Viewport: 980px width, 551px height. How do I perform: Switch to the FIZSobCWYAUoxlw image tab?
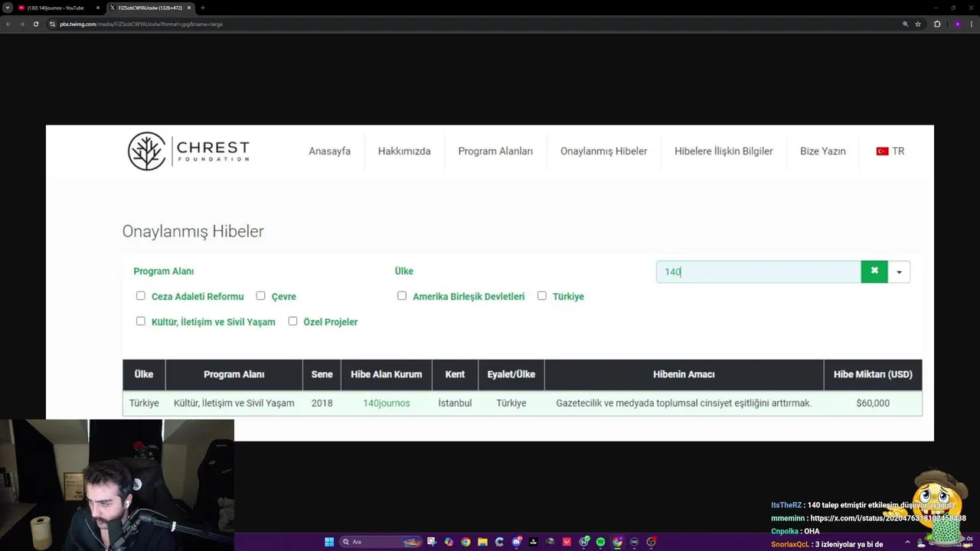tap(150, 8)
